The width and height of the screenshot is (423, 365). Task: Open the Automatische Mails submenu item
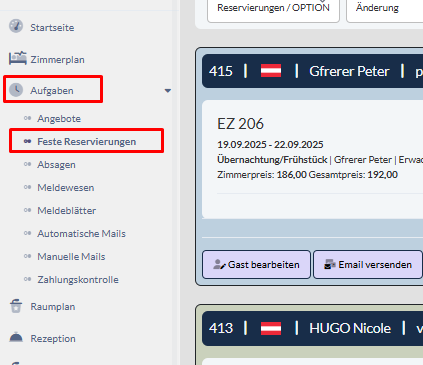[x=81, y=233]
